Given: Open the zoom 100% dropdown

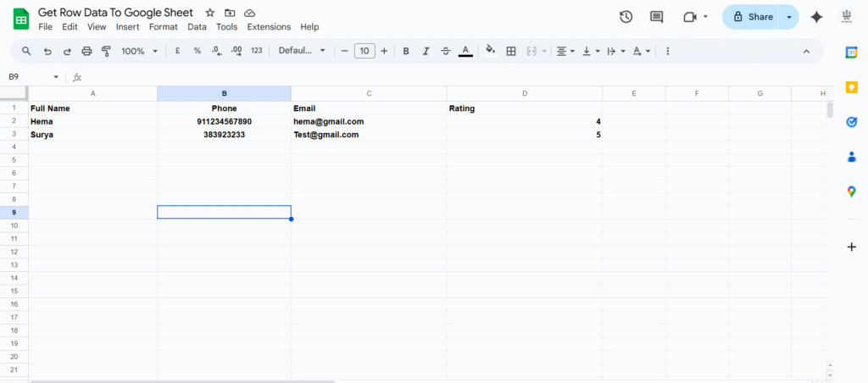Looking at the screenshot, I should pos(139,51).
